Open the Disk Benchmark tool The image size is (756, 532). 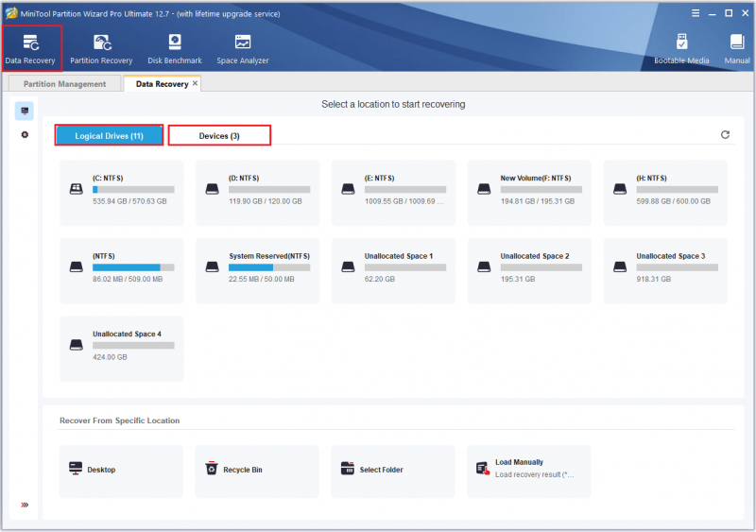click(x=175, y=49)
